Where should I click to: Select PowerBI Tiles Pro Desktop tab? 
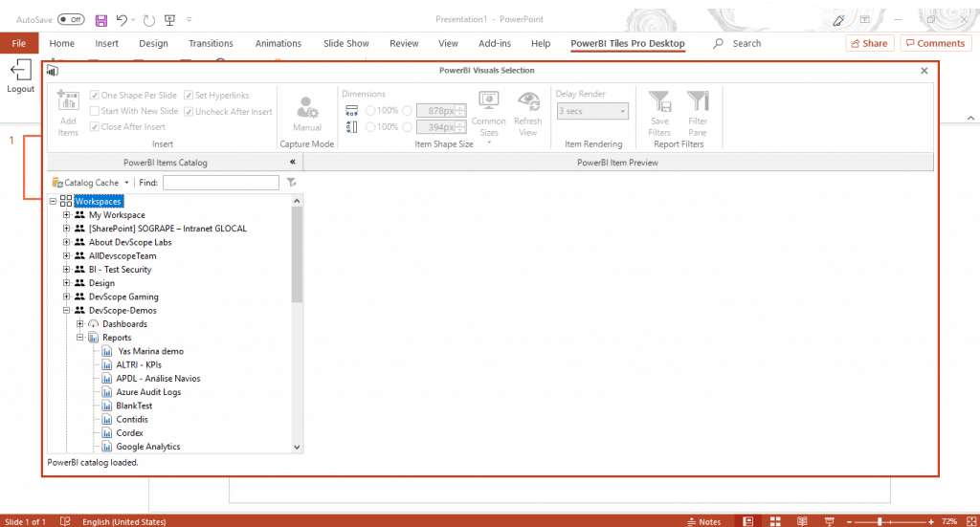pos(628,43)
